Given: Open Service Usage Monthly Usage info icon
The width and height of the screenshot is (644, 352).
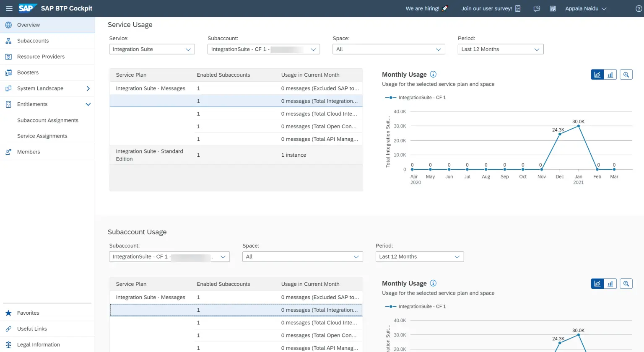Looking at the screenshot, I should click(433, 74).
